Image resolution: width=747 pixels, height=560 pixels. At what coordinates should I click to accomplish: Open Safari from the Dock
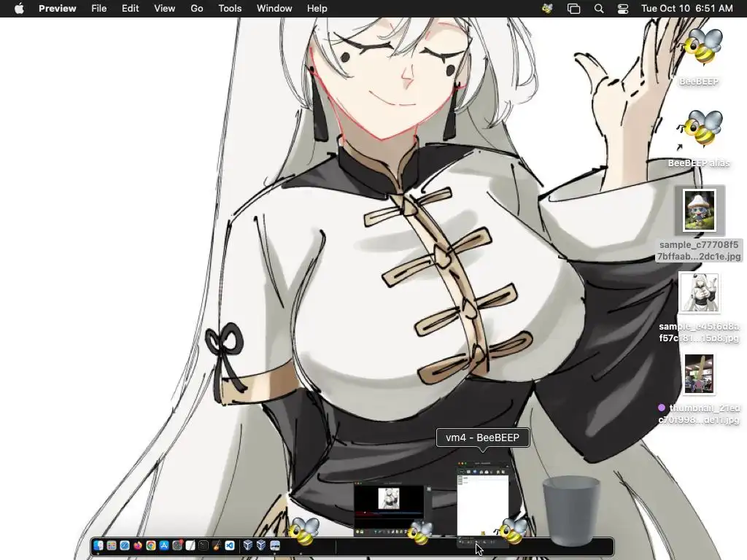(125, 545)
